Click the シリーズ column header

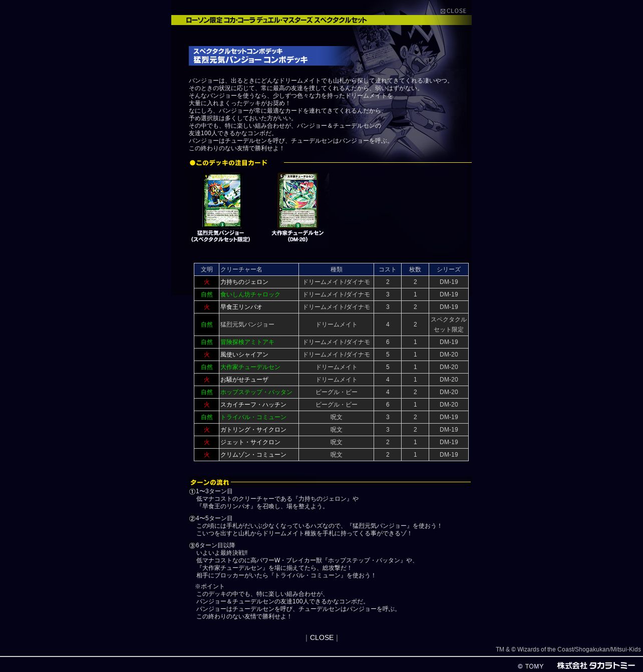coord(449,269)
